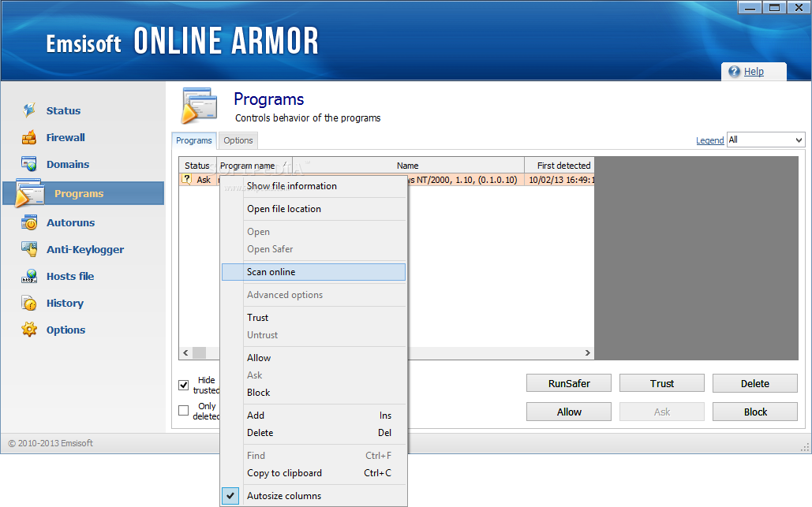Select the 10/02/13 16:49 detected cell

pos(559,180)
